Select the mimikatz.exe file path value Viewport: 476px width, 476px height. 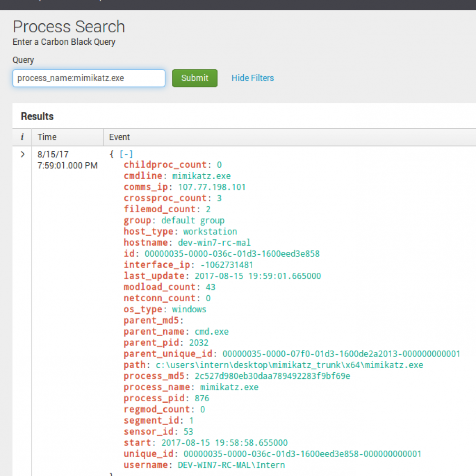click(289, 365)
